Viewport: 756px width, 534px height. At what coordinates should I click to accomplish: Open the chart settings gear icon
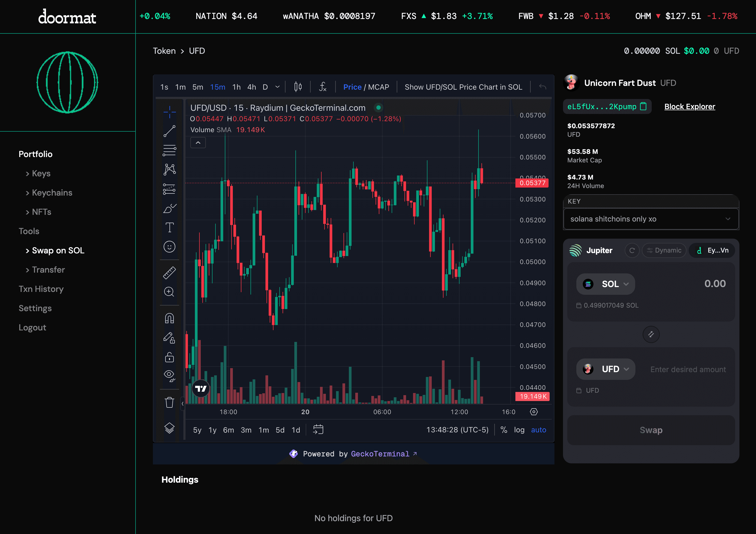(534, 412)
